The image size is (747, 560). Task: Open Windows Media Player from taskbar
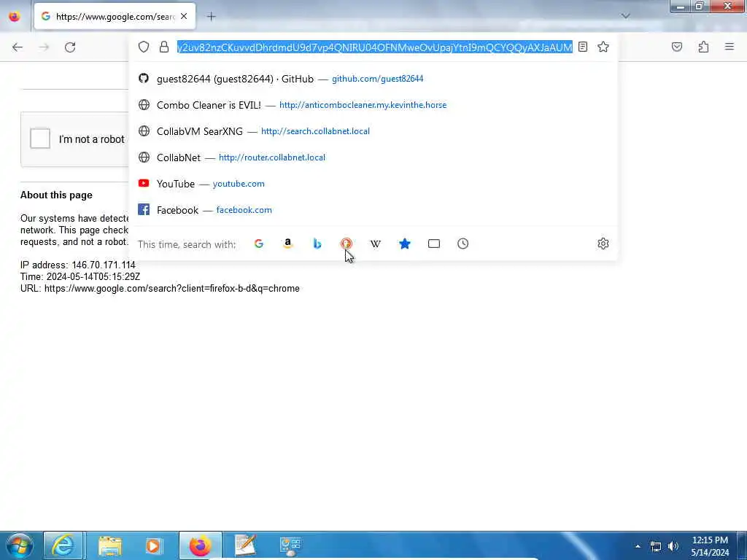[153, 545]
